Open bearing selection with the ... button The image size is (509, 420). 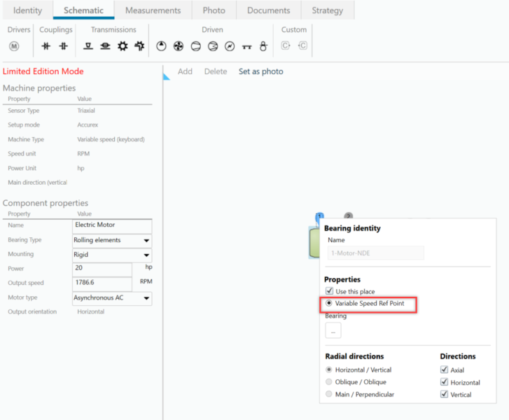tap(333, 331)
